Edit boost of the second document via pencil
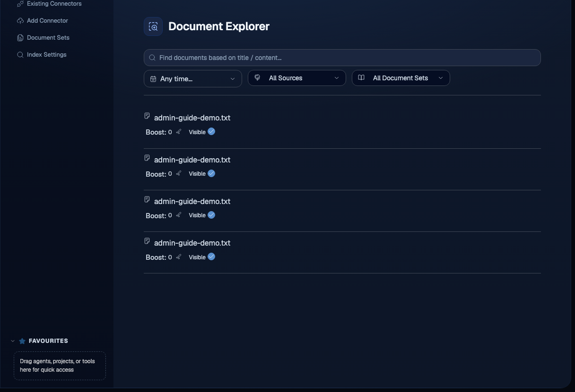Screen dimensions: 575x392 [x=179, y=173]
